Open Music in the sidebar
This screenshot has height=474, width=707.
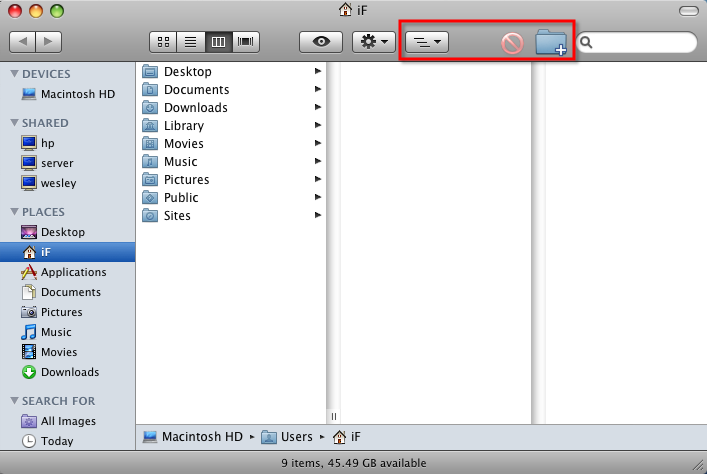click(68, 332)
